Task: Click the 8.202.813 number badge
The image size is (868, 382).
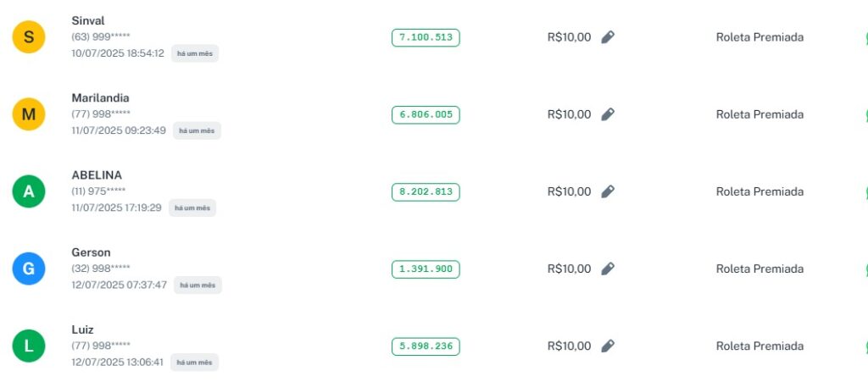Action: click(426, 191)
